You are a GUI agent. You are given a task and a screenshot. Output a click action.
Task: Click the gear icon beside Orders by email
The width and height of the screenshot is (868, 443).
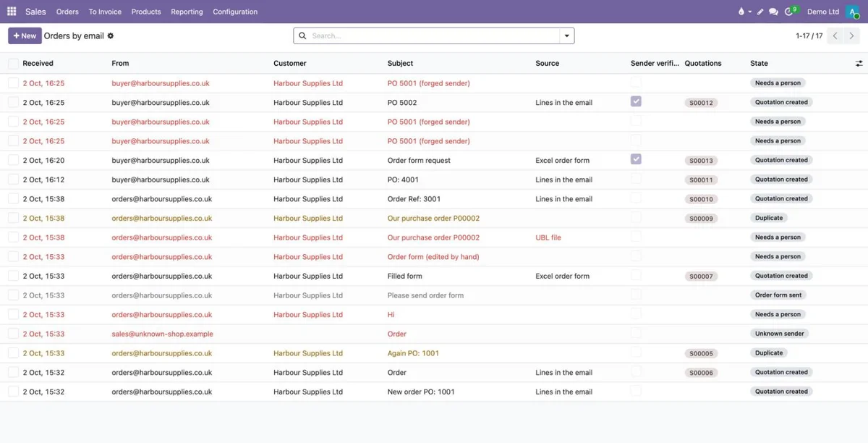click(x=111, y=35)
